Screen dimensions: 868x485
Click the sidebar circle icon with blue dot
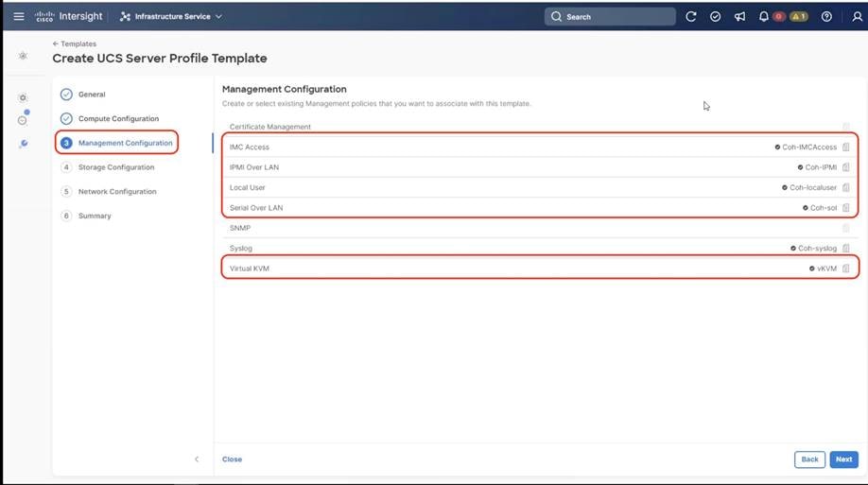click(23, 119)
